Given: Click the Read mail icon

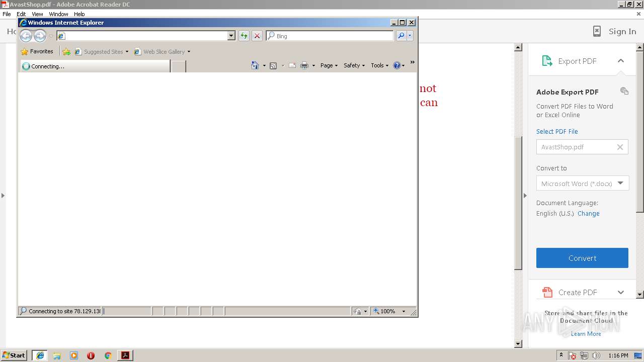Looking at the screenshot, I should pos(292,65).
